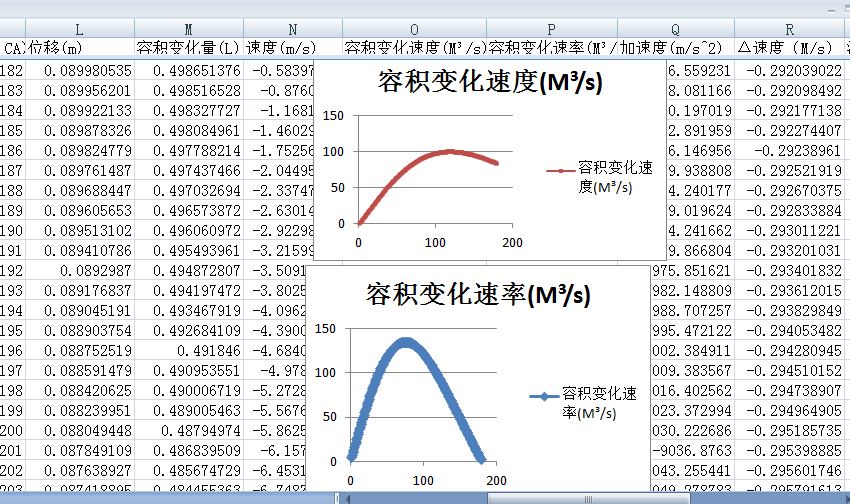The height and width of the screenshot is (504, 850).
Task: Click the horizontal scrollbar thumb
Action: click(589, 499)
